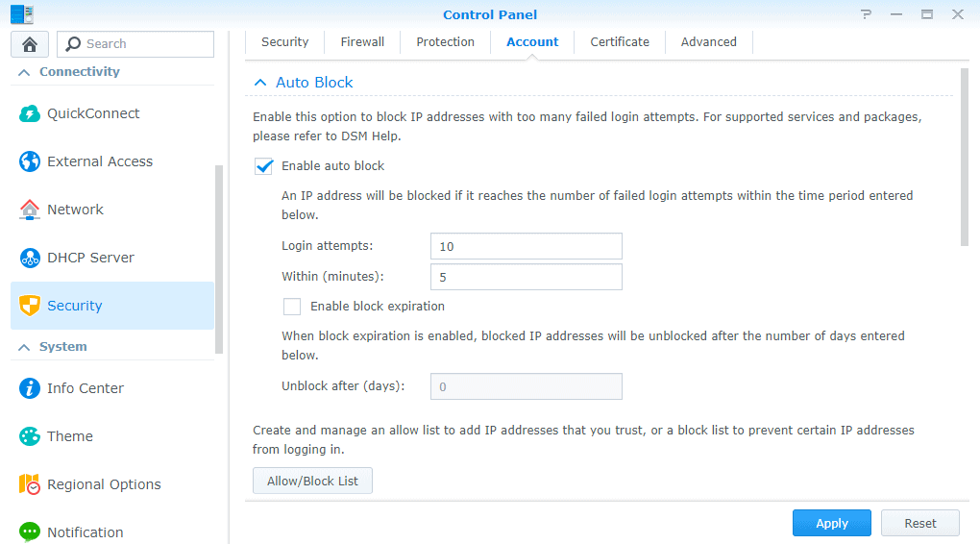This screenshot has width=980, height=544.
Task: Open QuickConnect settings icon
Action: pos(30,113)
